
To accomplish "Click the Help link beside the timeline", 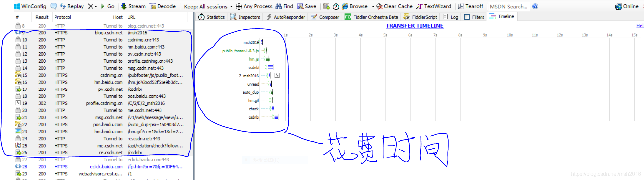I will (640, 26).
